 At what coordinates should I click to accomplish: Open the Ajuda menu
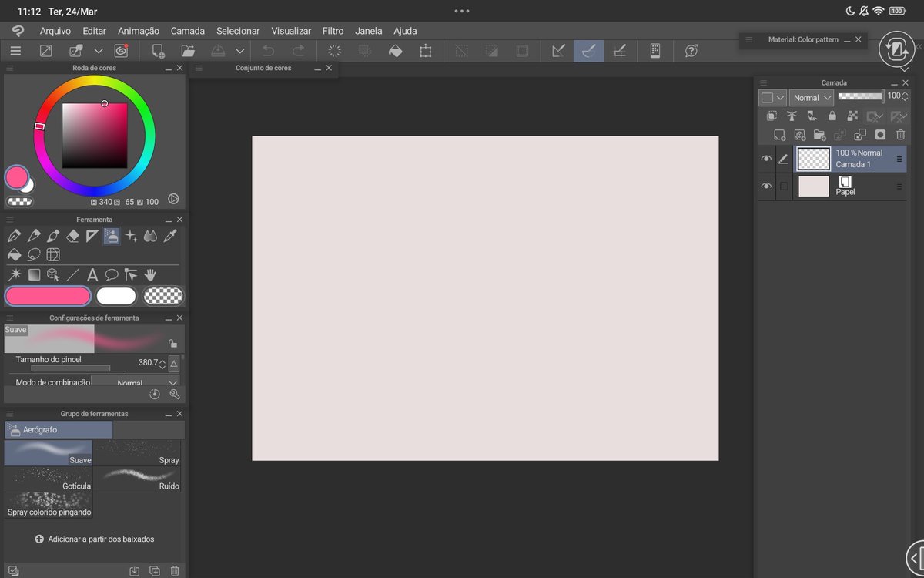(405, 31)
